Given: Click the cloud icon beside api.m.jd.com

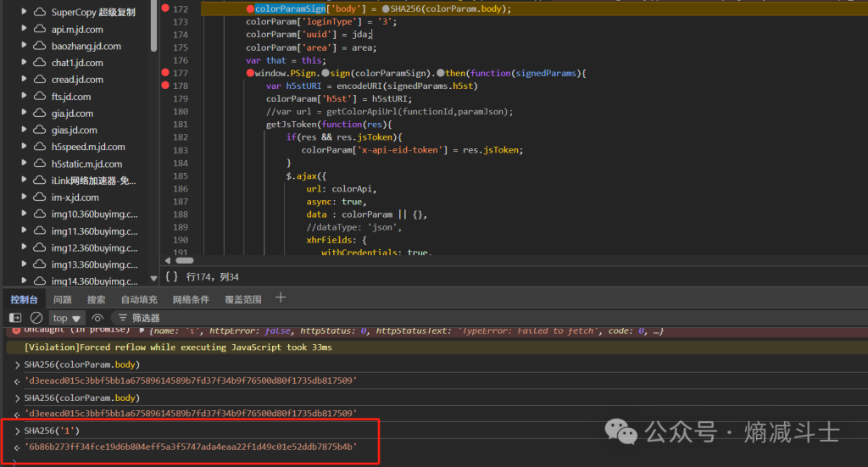Looking at the screenshot, I should 39,29.
